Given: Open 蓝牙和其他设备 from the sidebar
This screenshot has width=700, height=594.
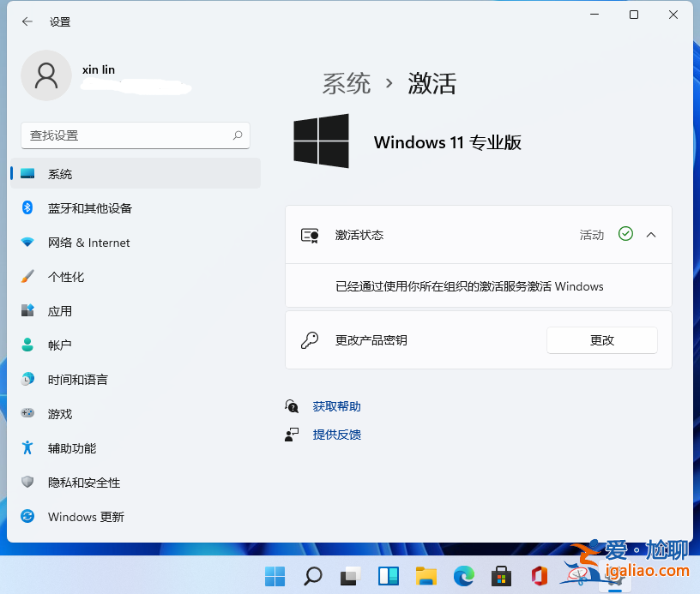Looking at the screenshot, I should click(x=90, y=207).
